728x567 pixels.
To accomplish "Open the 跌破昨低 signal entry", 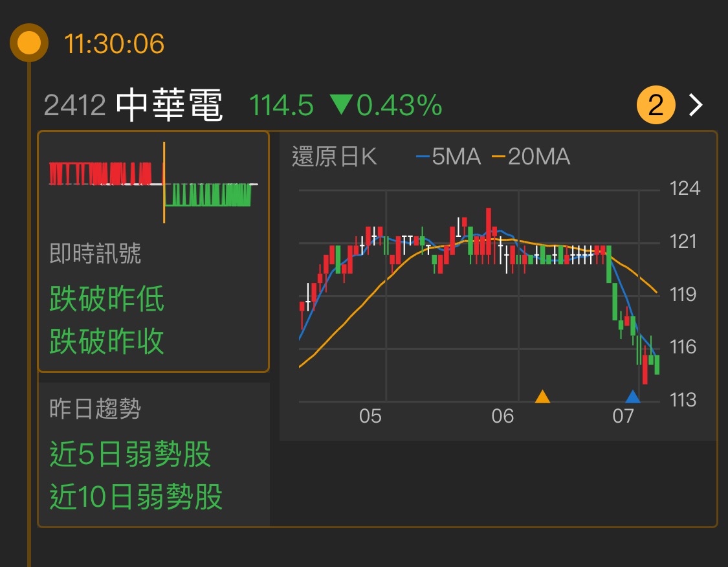I will [107, 298].
